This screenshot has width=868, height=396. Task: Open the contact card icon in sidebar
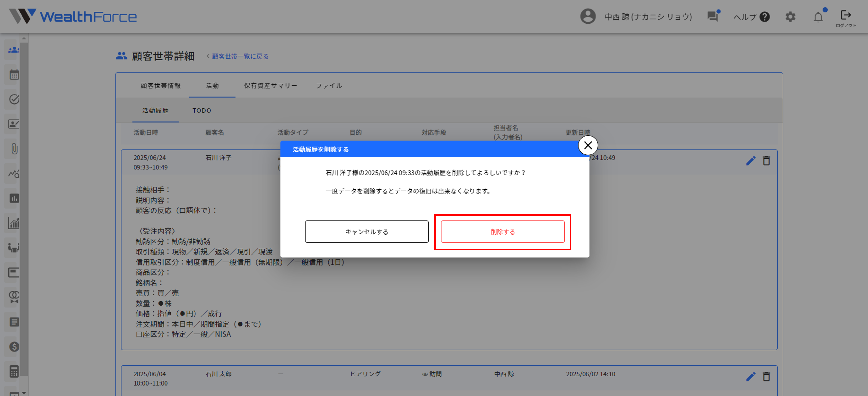pyautogui.click(x=14, y=124)
